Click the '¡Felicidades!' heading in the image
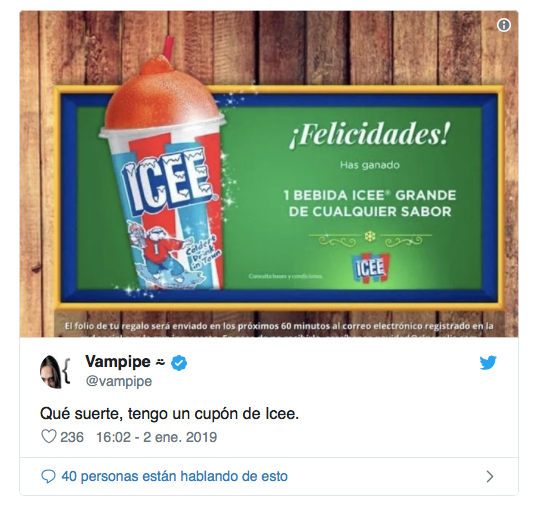The image size is (537, 510). pos(369,134)
